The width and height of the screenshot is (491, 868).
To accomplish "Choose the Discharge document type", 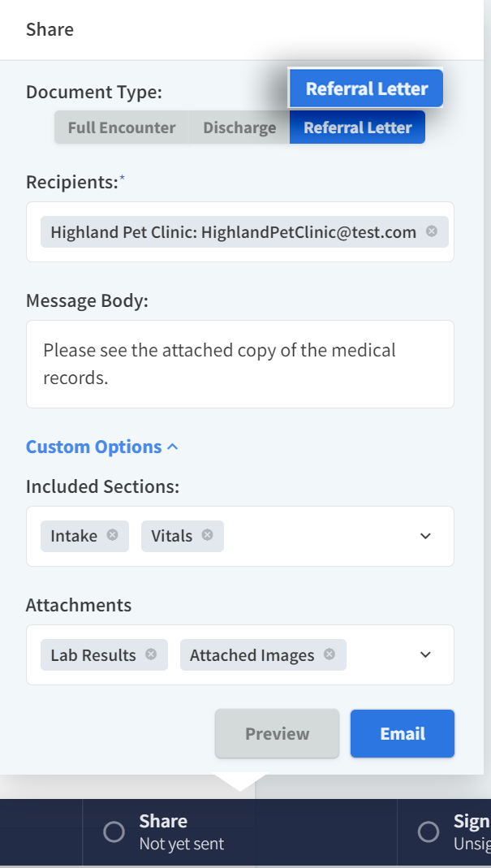I will click(x=239, y=127).
